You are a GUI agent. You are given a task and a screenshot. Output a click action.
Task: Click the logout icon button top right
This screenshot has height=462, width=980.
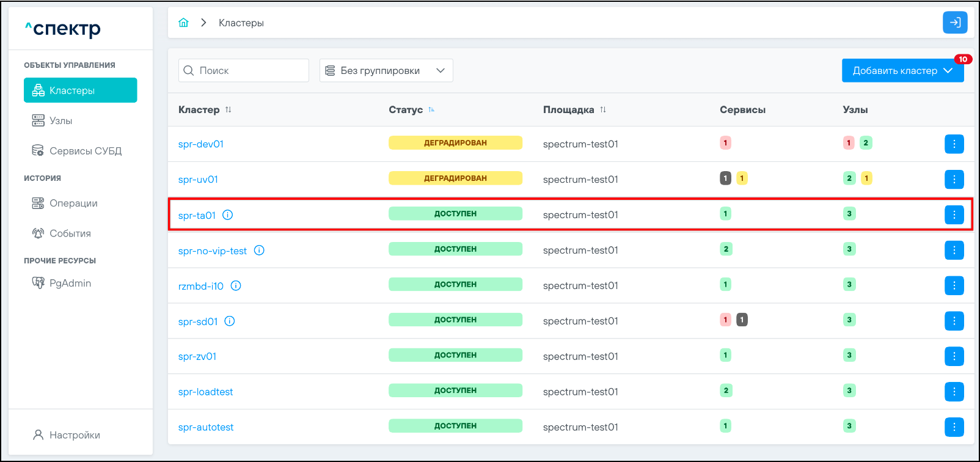(954, 23)
